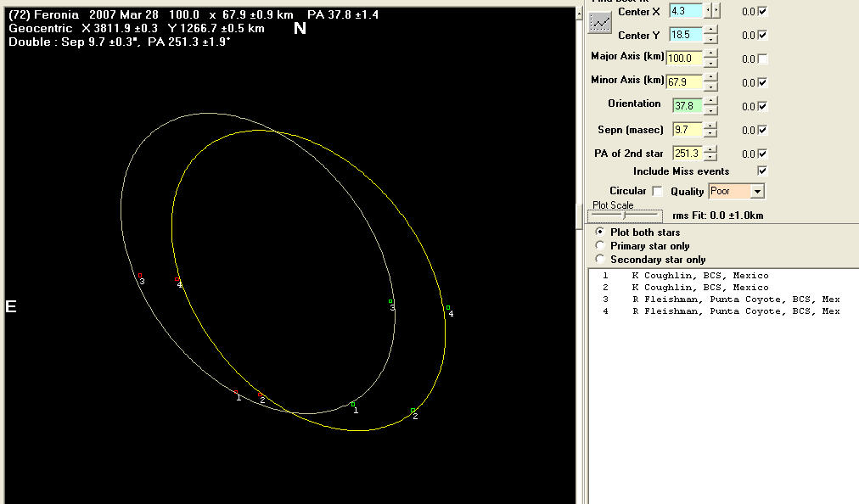The height and width of the screenshot is (504, 859).
Task: Increase PA of 2nd star with up arrow
Action: click(710, 149)
